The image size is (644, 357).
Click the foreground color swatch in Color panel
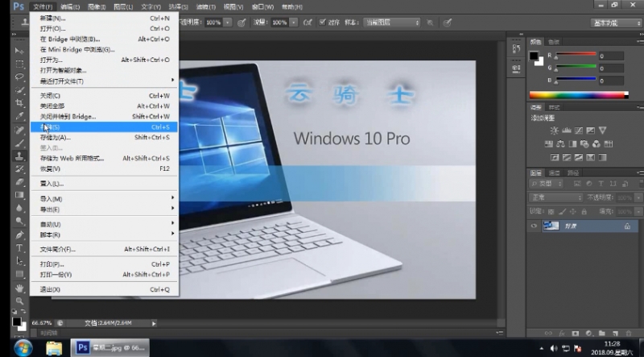(x=534, y=56)
